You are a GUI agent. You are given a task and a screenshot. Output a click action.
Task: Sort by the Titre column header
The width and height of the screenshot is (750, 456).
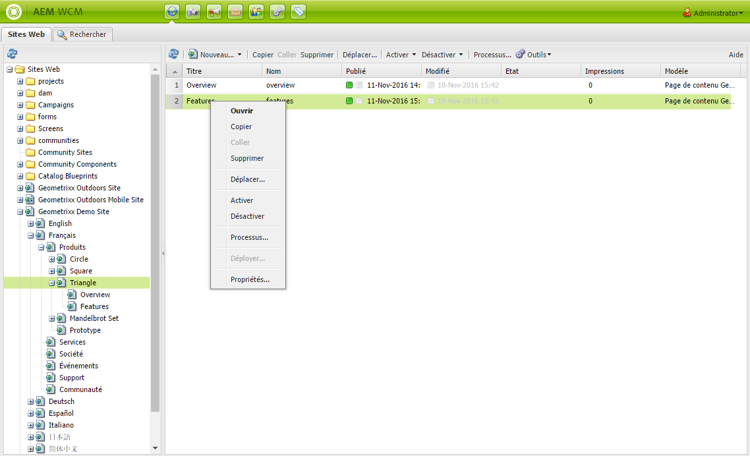point(222,71)
